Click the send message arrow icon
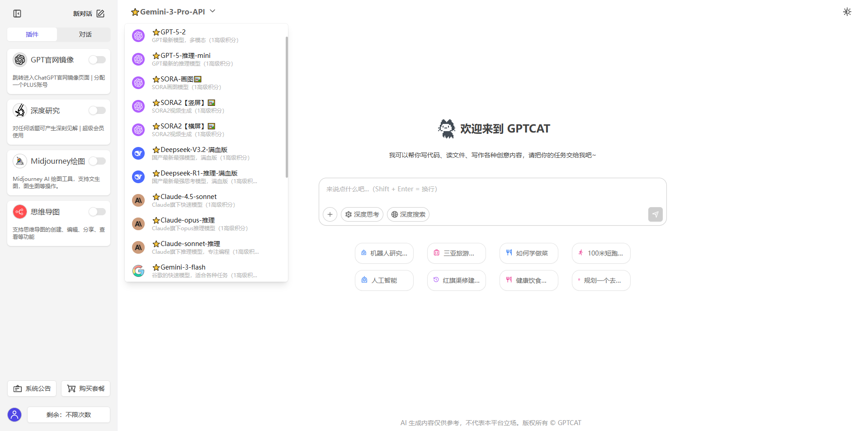 [x=655, y=214]
